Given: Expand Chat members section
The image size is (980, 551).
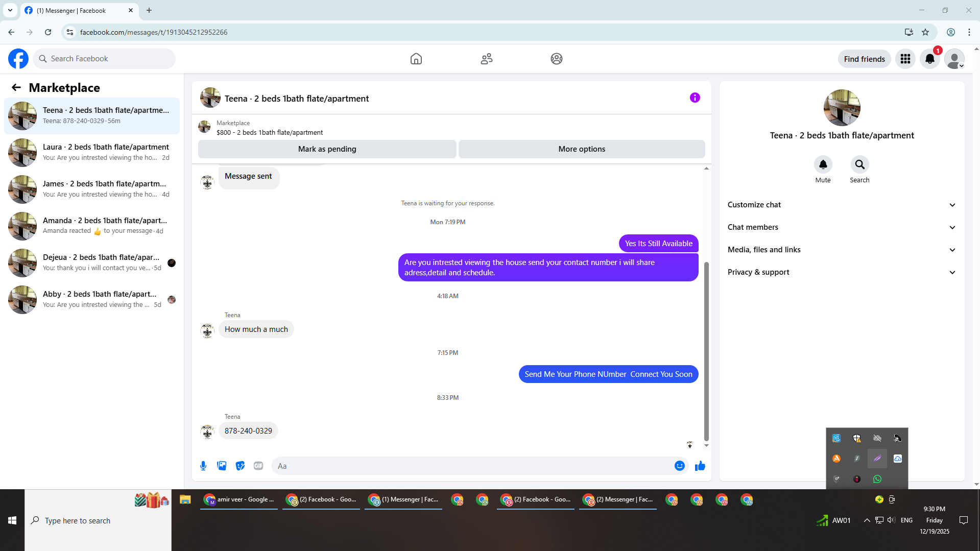Looking at the screenshot, I should pos(841,227).
